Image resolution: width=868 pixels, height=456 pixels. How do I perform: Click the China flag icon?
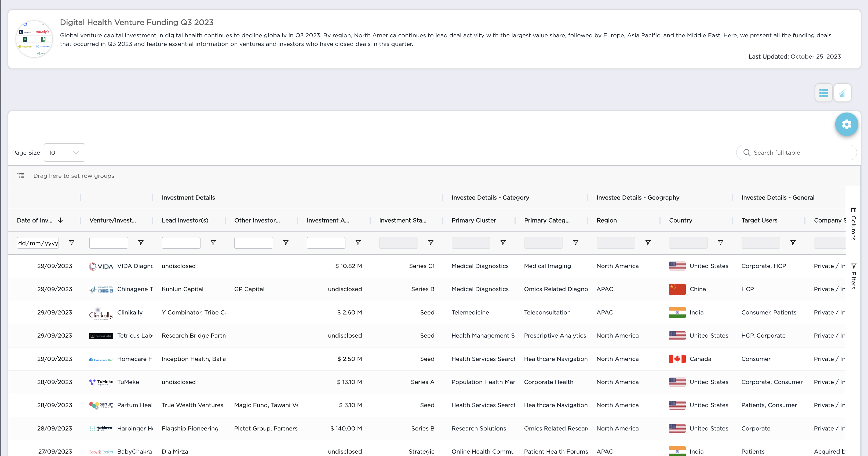pyautogui.click(x=677, y=289)
